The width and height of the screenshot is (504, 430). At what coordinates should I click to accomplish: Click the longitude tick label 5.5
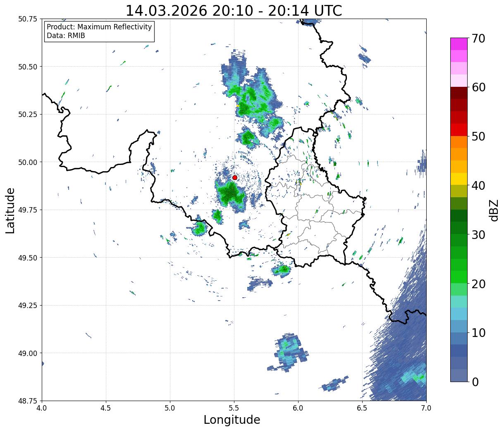click(234, 408)
